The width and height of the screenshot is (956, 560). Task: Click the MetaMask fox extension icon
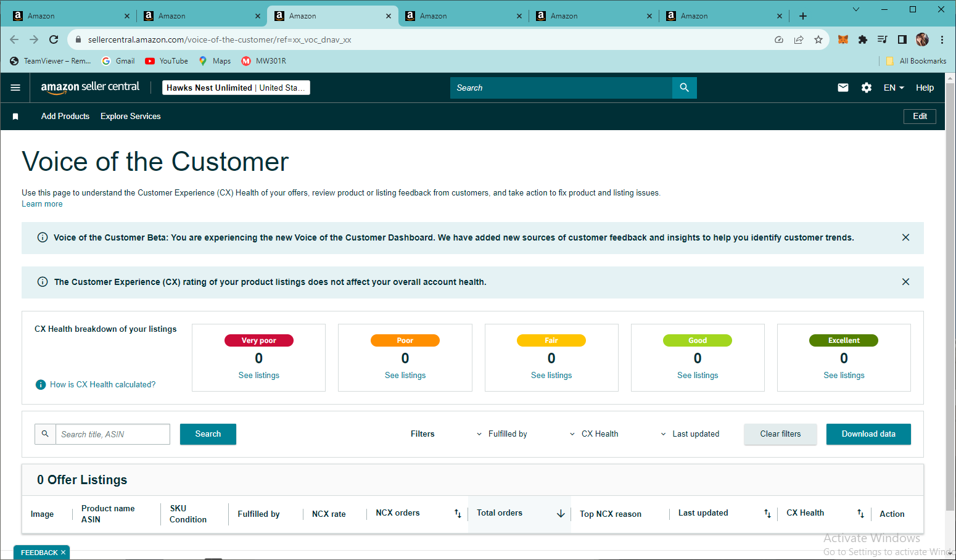tap(843, 39)
